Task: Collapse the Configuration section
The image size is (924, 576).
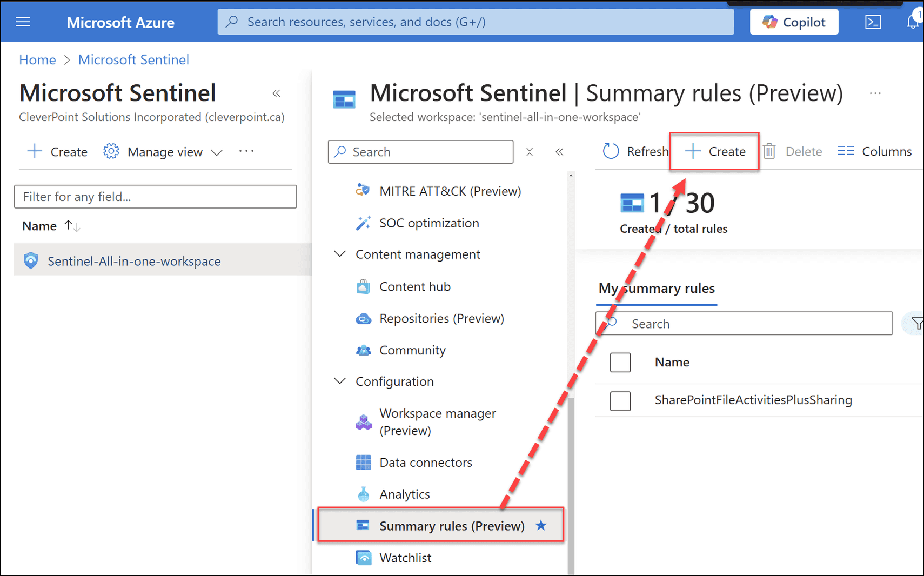Action: click(339, 380)
